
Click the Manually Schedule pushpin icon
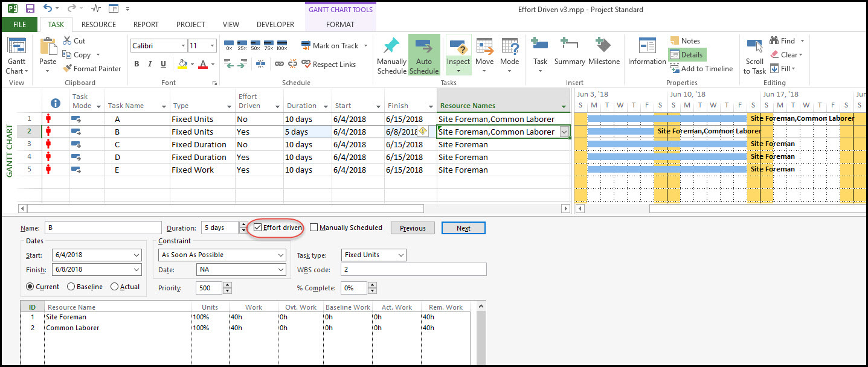pos(391,47)
